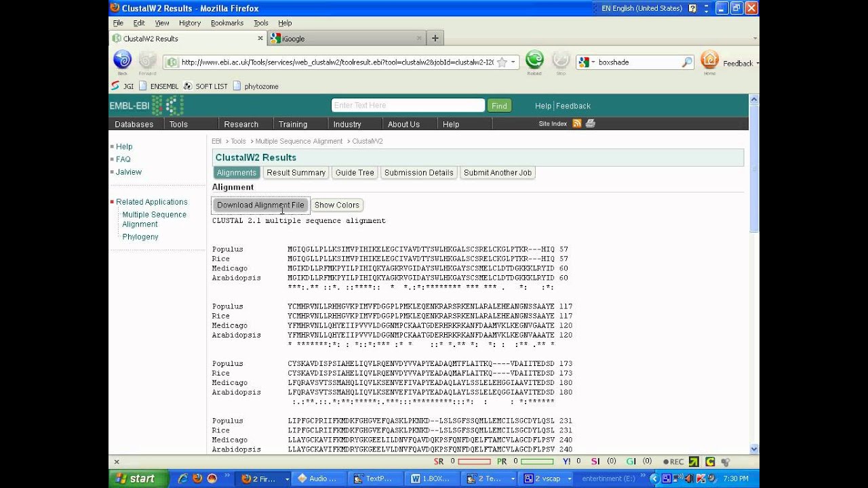Open the JGI bookmark

[x=123, y=86]
